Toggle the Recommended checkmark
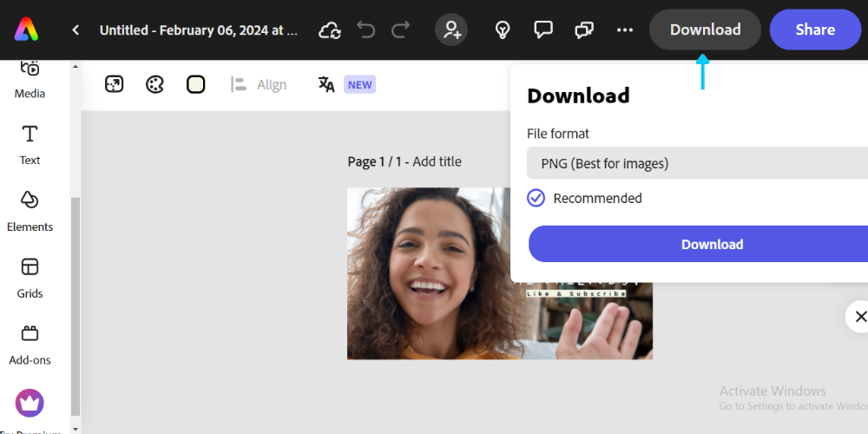This screenshot has height=434, width=868. (x=536, y=198)
